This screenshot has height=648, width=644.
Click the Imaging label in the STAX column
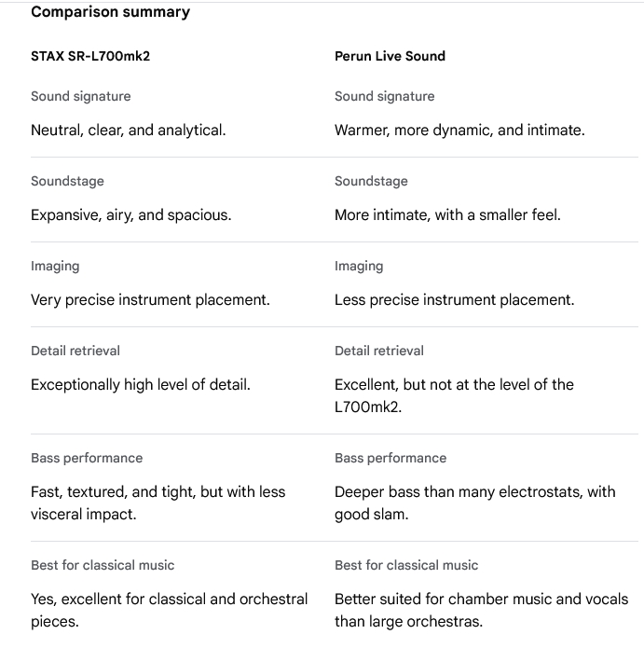[55, 266]
